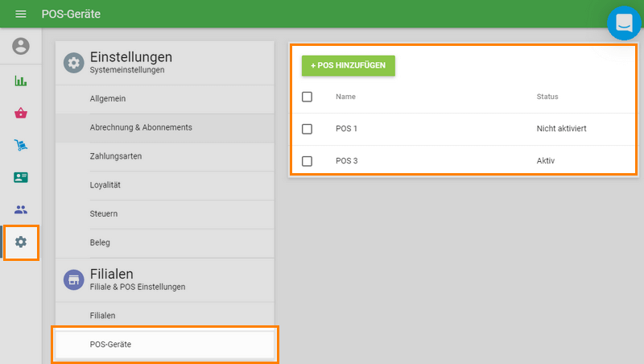Click the POS-Geräte page title
This screenshot has width=644, height=364.
click(71, 14)
